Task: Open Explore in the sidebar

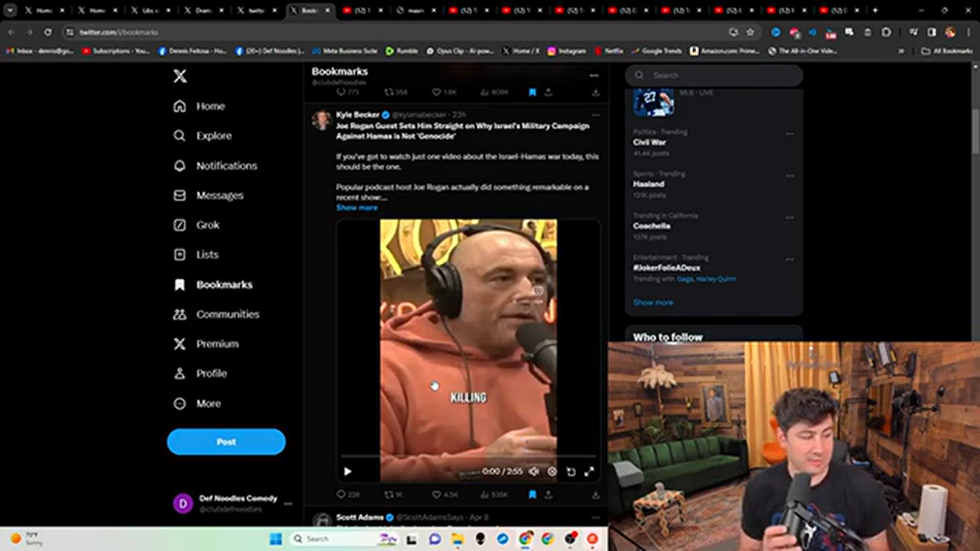Action: [203, 136]
